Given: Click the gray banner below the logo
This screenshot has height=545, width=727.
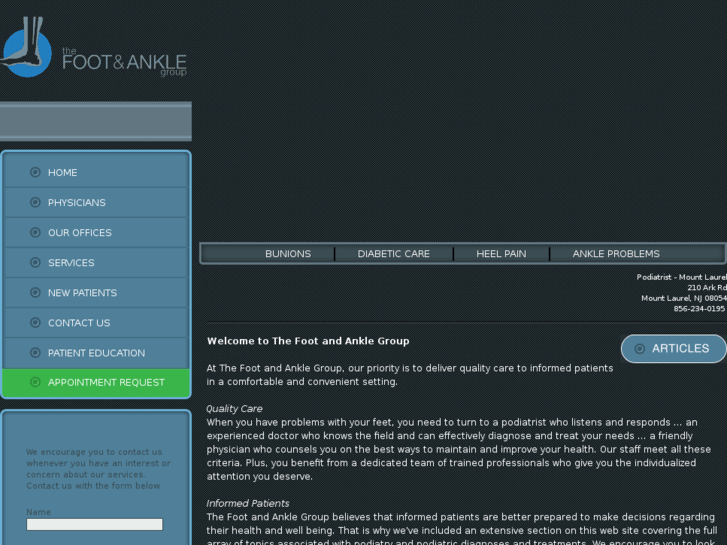Looking at the screenshot, I should click(x=96, y=121).
